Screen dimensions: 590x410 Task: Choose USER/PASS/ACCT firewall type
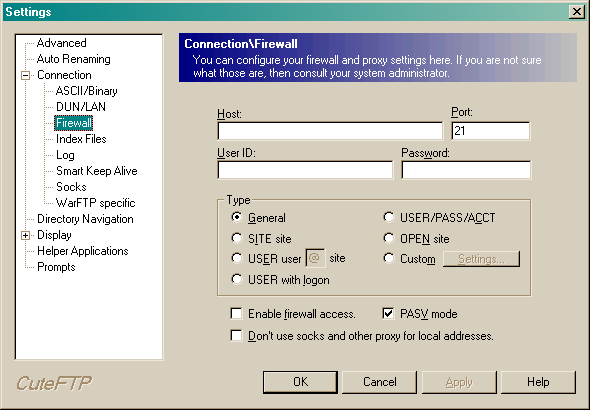pos(389,217)
